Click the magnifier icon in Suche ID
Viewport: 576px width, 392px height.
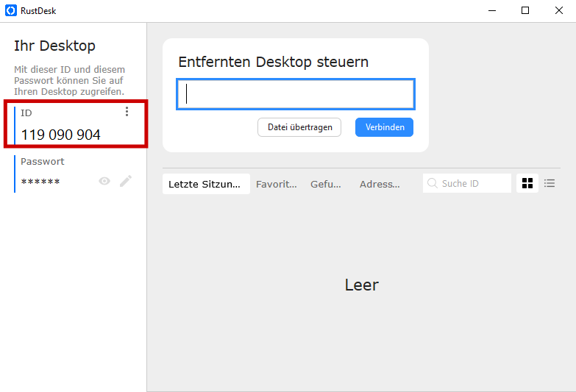click(433, 183)
